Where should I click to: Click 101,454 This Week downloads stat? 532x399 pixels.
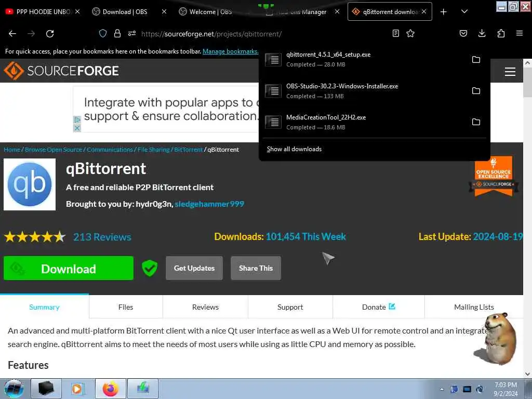click(x=305, y=236)
